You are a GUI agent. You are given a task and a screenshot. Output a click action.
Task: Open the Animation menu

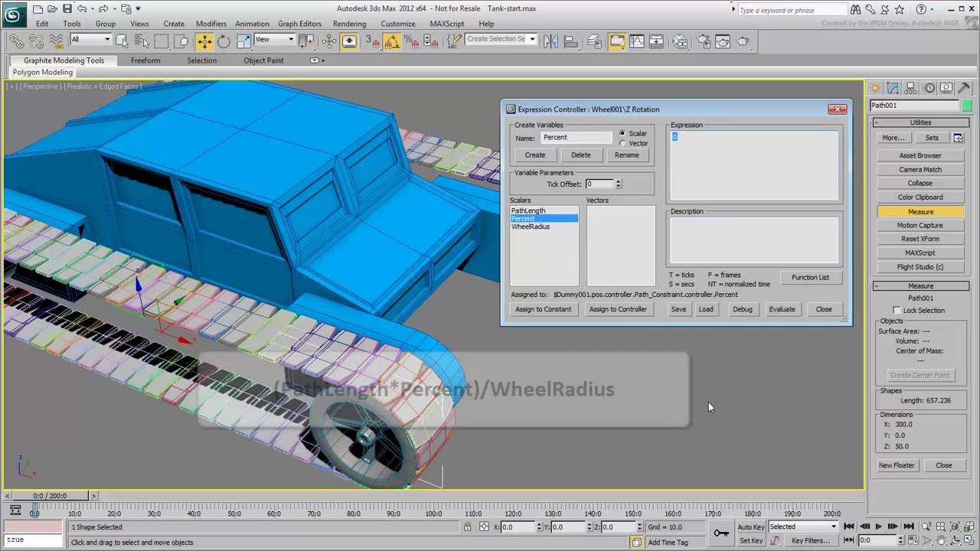pyautogui.click(x=252, y=24)
